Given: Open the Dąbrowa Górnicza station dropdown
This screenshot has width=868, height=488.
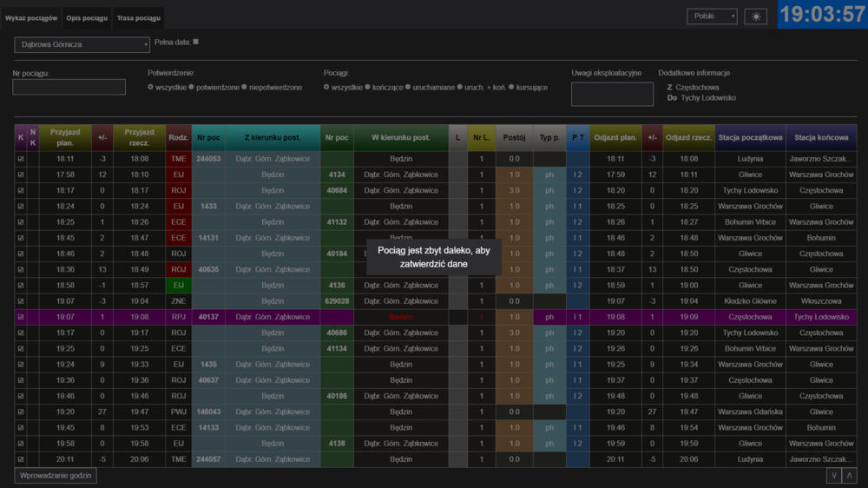Looking at the screenshot, I should point(82,44).
